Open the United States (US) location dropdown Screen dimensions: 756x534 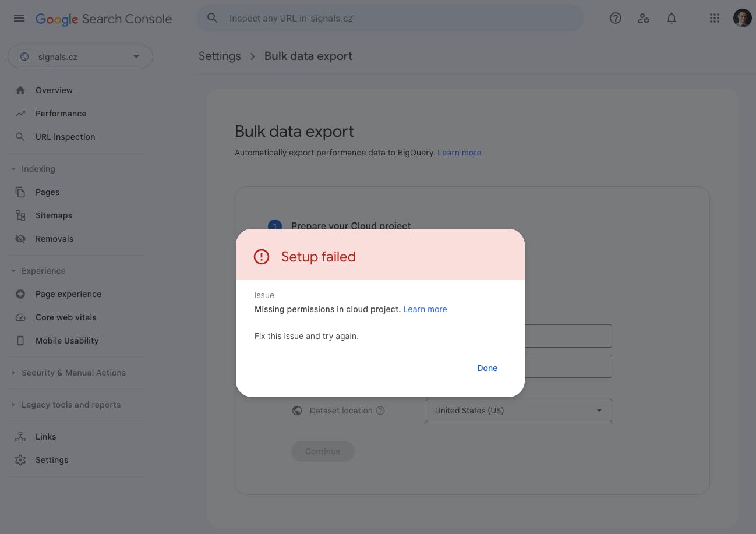(519, 411)
